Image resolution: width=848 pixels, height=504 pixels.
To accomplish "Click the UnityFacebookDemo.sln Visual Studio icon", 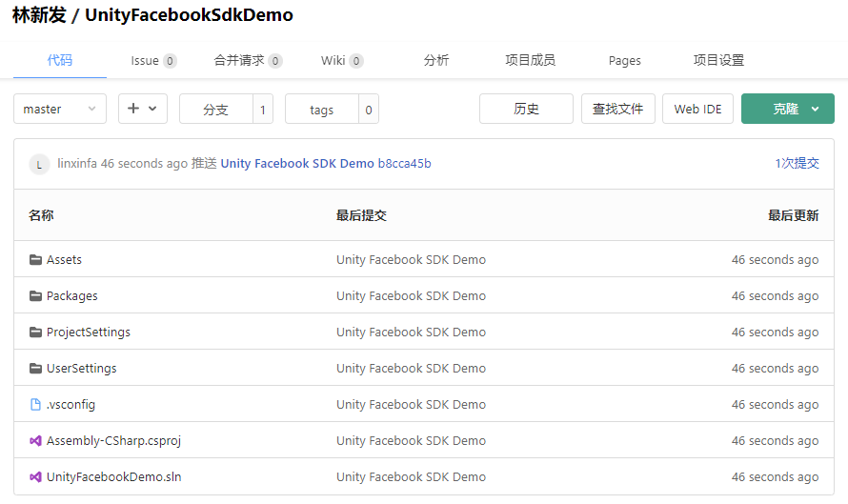I will [35, 477].
